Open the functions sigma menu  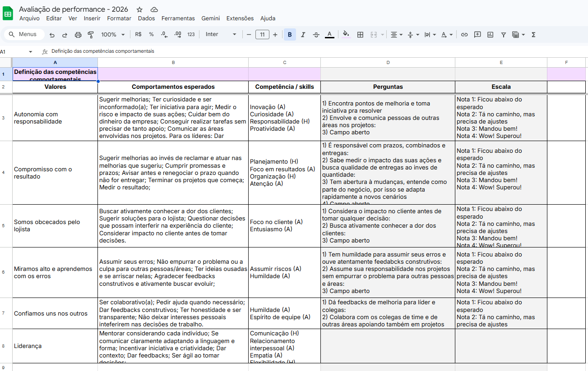click(533, 35)
